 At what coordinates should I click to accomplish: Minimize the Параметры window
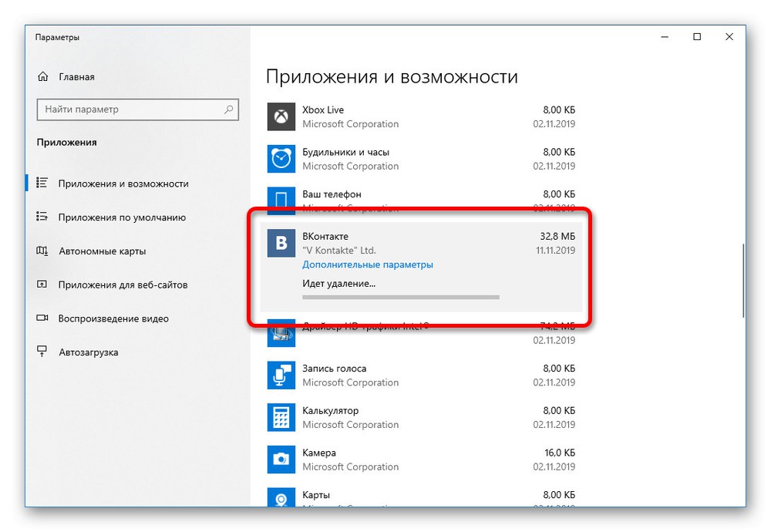(x=665, y=37)
